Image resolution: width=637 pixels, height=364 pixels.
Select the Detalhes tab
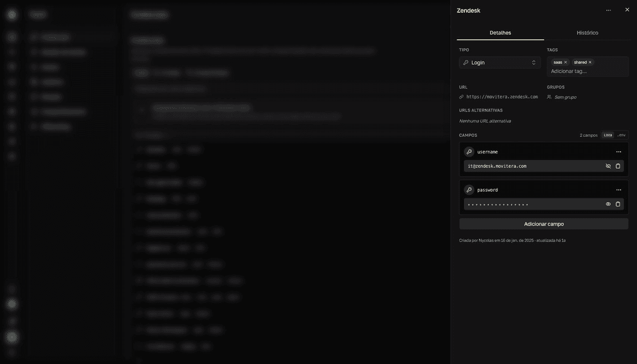pyautogui.click(x=500, y=33)
